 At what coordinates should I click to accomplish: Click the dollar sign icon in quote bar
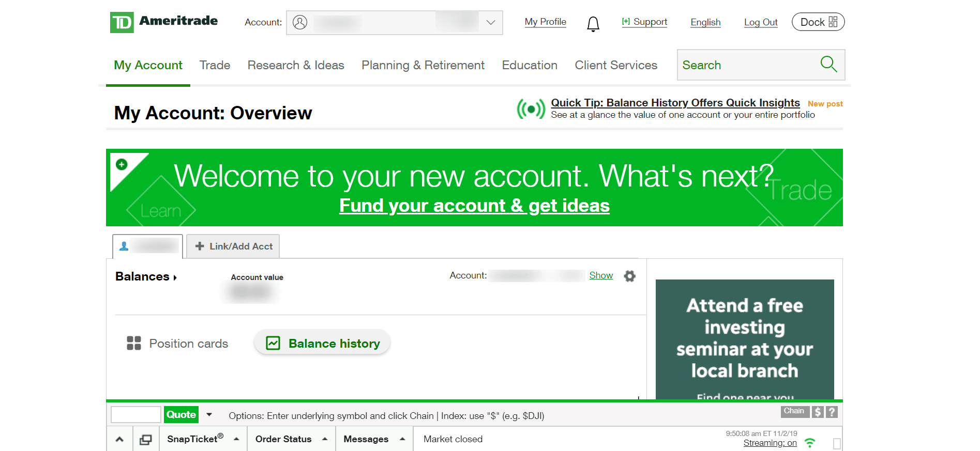pos(817,412)
